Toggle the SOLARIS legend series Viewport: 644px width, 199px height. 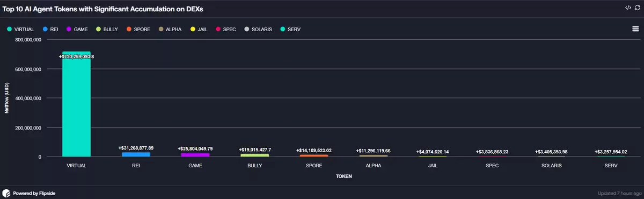click(259, 29)
